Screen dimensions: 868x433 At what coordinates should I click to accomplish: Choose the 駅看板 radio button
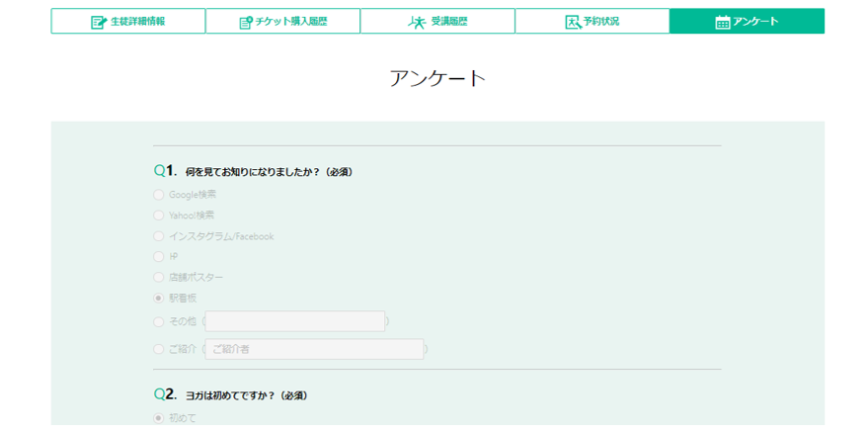[158, 299]
